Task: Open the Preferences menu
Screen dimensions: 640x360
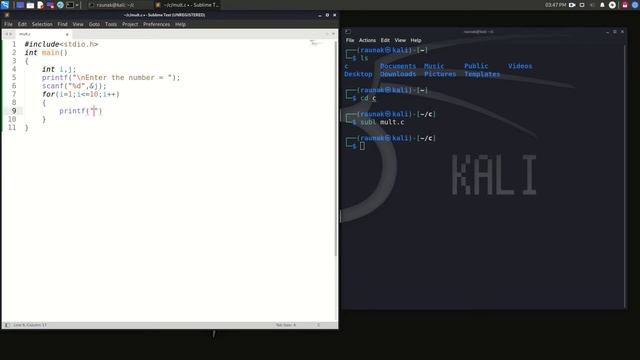Action: pos(156,24)
